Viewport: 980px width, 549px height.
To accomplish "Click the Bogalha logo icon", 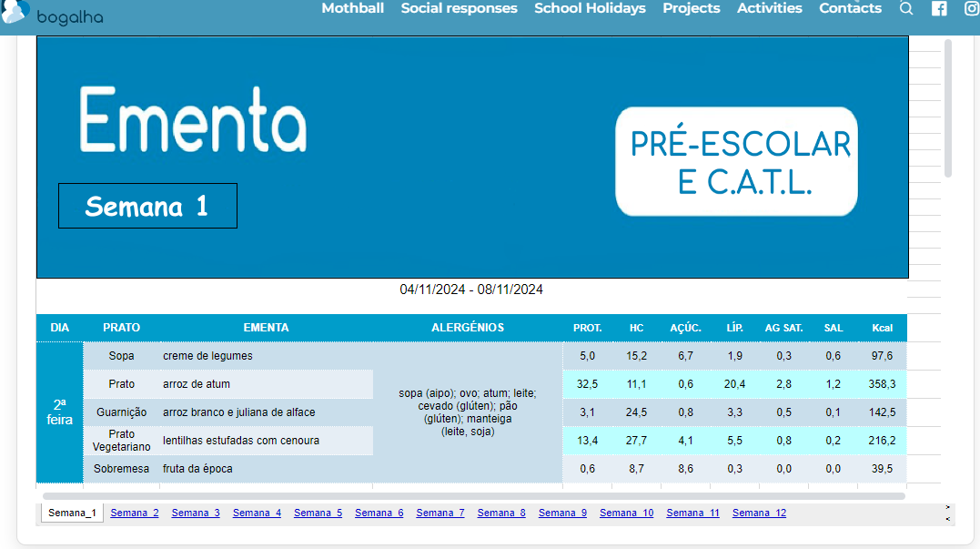I will coord(16,11).
